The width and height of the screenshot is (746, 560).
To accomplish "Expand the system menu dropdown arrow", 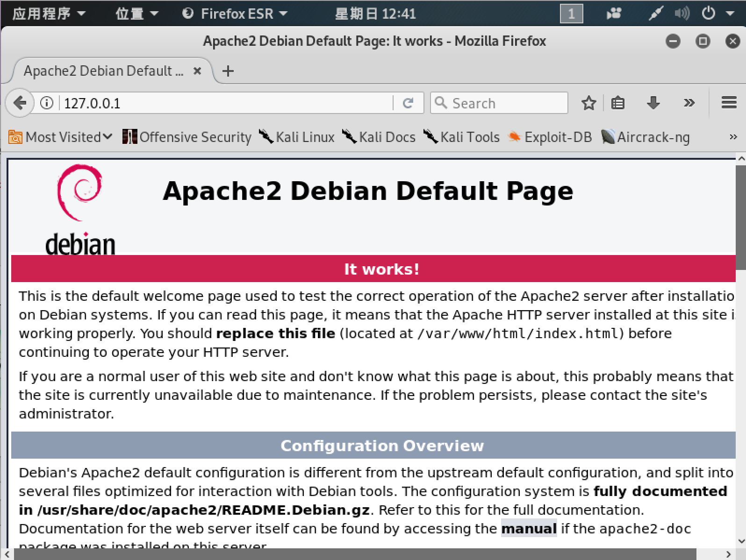I will click(x=730, y=14).
